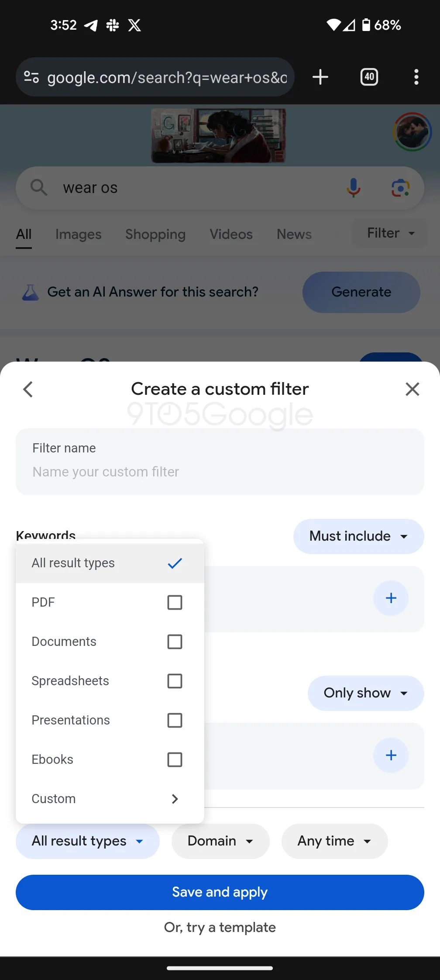Screen dimensions: 440x980
Task: Open Google Lens camera search
Action: click(x=400, y=188)
